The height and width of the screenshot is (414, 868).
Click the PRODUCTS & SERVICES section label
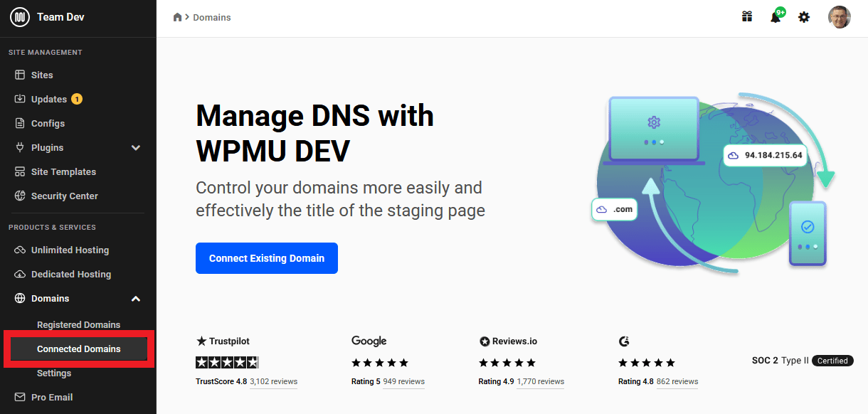tap(52, 228)
